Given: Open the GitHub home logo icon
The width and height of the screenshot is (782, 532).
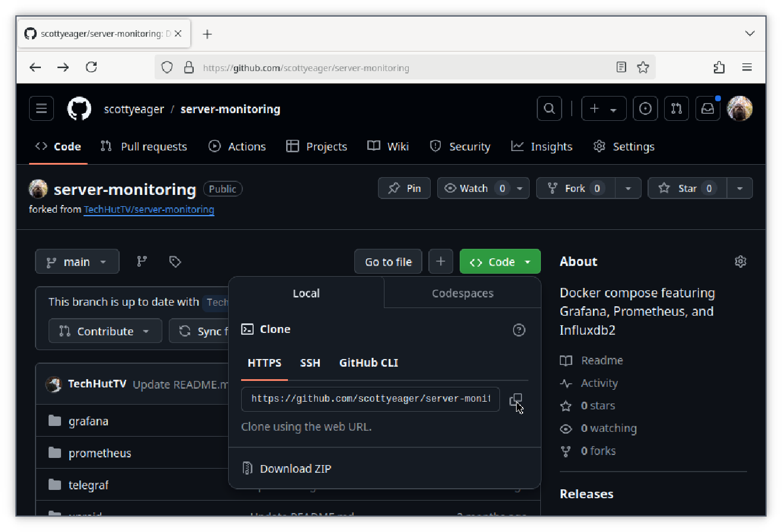Looking at the screenshot, I should [79, 108].
